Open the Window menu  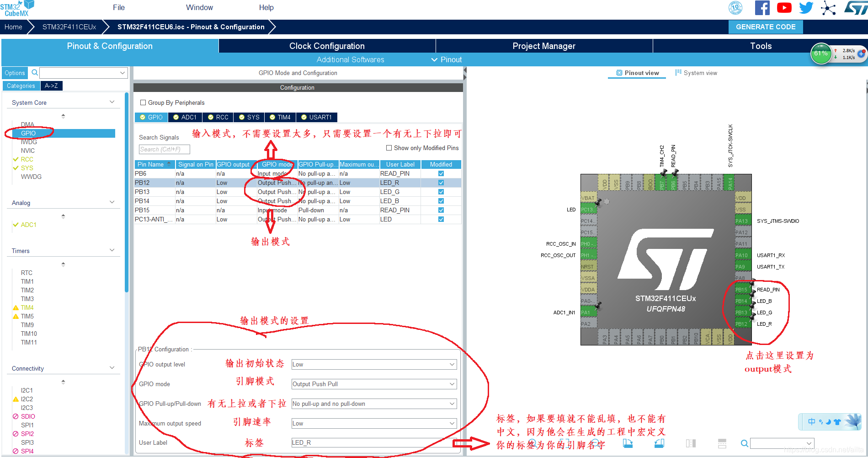(199, 7)
